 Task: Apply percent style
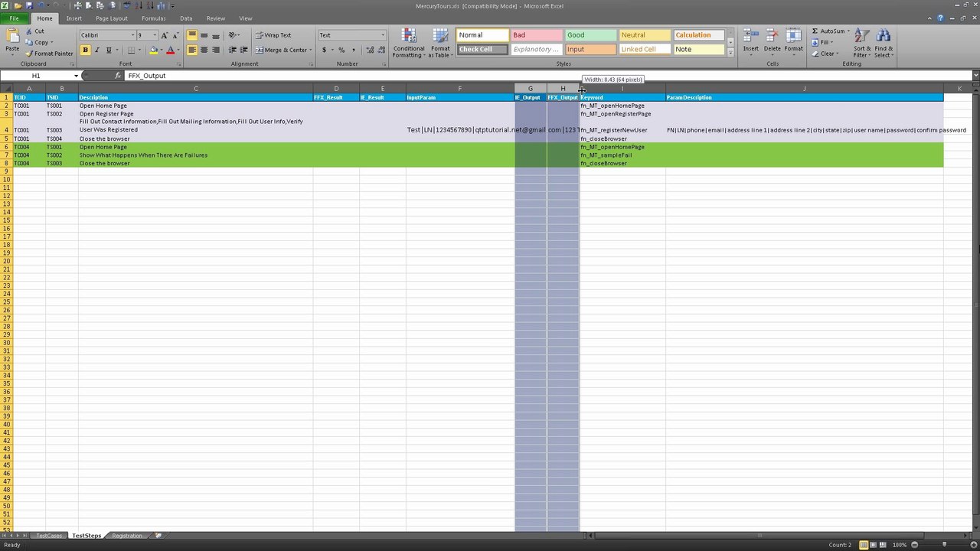(x=341, y=50)
